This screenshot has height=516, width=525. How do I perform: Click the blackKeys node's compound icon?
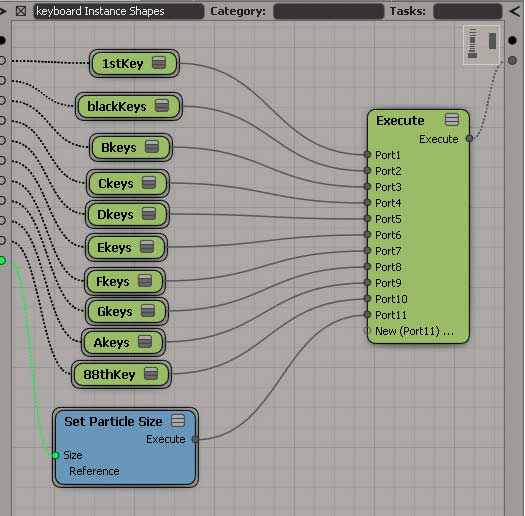pos(162,105)
